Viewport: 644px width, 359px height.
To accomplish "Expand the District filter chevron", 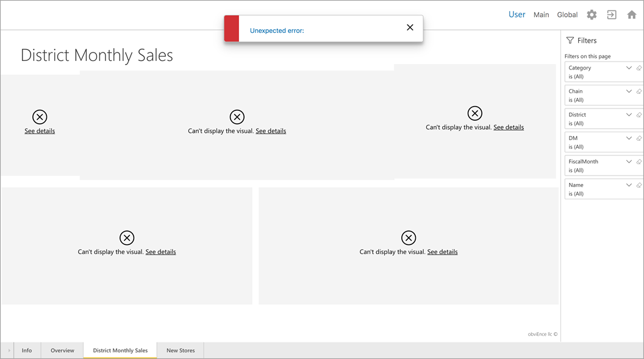I will tap(629, 115).
